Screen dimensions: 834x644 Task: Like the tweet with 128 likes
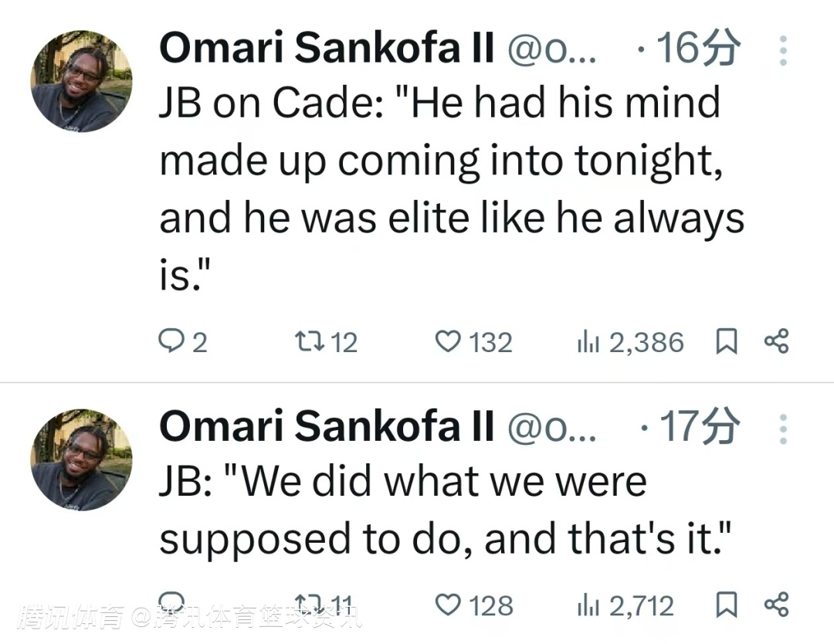pyautogui.click(x=474, y=605)
